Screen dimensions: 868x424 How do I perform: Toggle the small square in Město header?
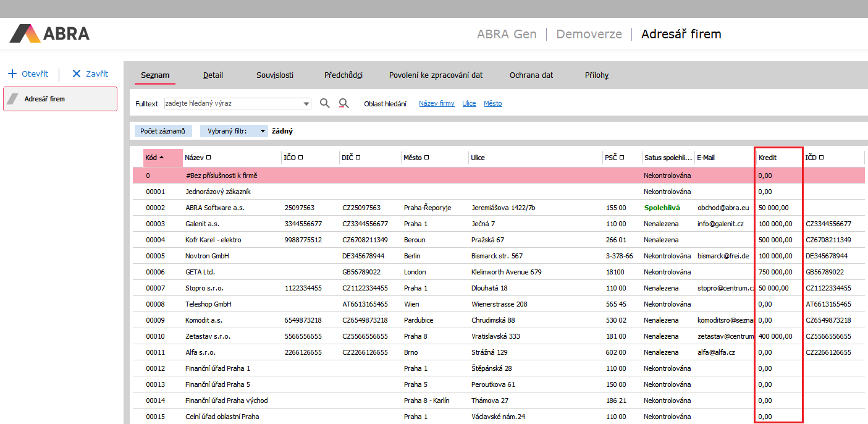[427, 158]
